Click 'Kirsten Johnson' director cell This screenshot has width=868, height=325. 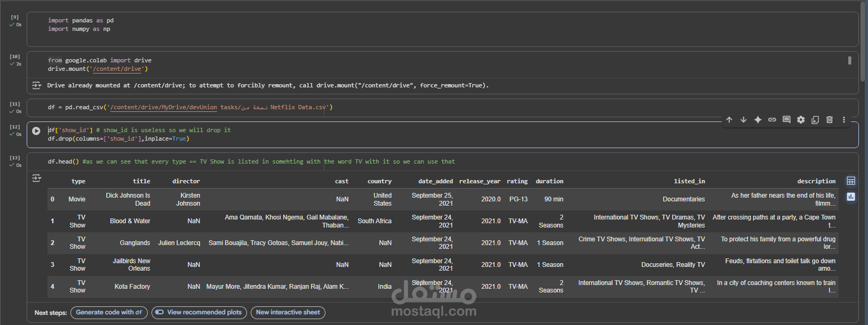(188, 199)
